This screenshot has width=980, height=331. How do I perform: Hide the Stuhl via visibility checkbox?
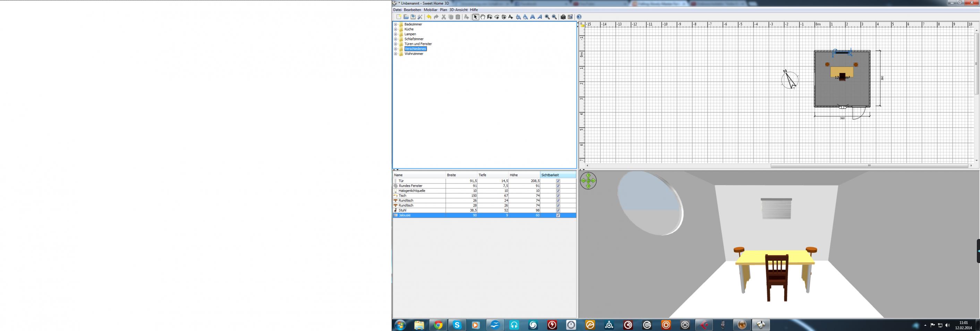558,210
